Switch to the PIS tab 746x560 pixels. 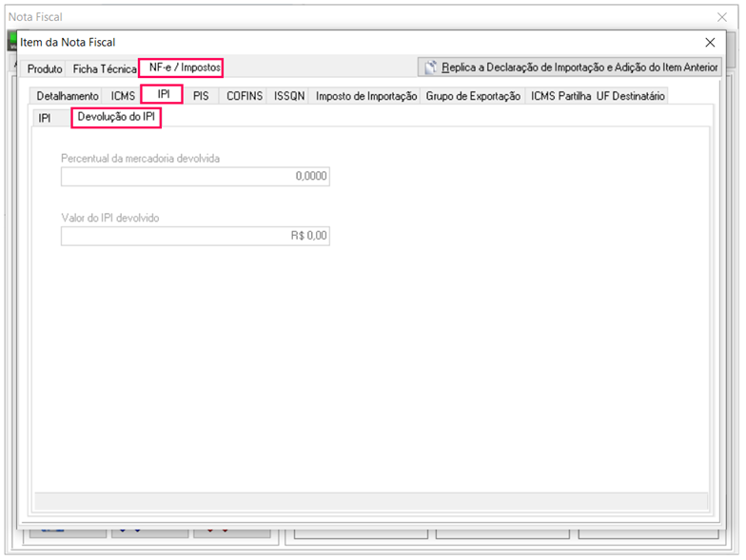(x=201, y=96)
